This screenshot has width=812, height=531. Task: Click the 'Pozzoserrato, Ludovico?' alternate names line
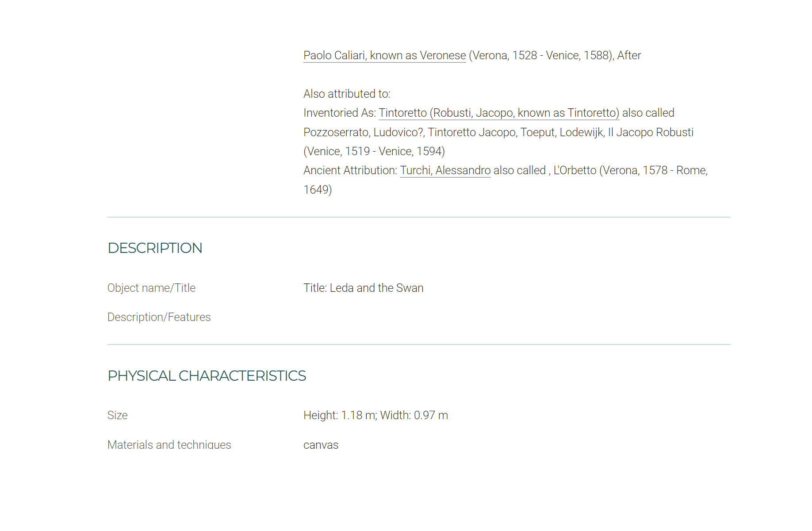pyautogui.click(x=498, y=132)
